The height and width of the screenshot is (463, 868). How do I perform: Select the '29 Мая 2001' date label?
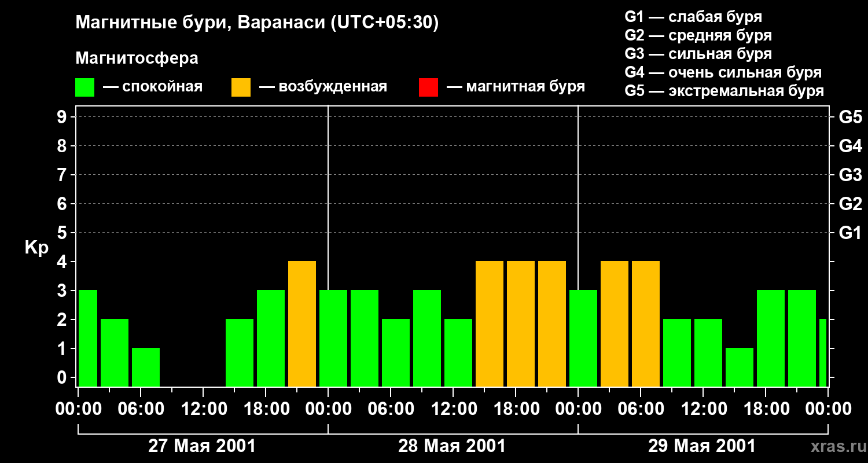[702, 446]
